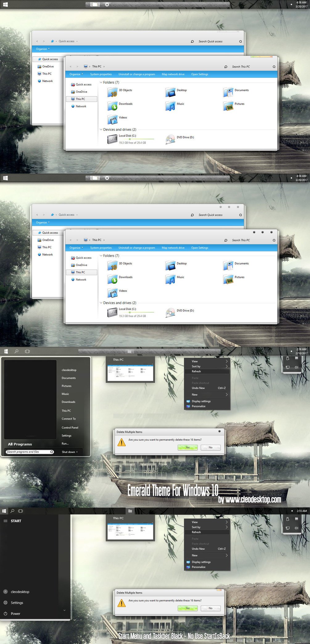Open Documents folder in the round-button This PC window
The width and height of the screenshot is (310, 644).
coord(236,265)
